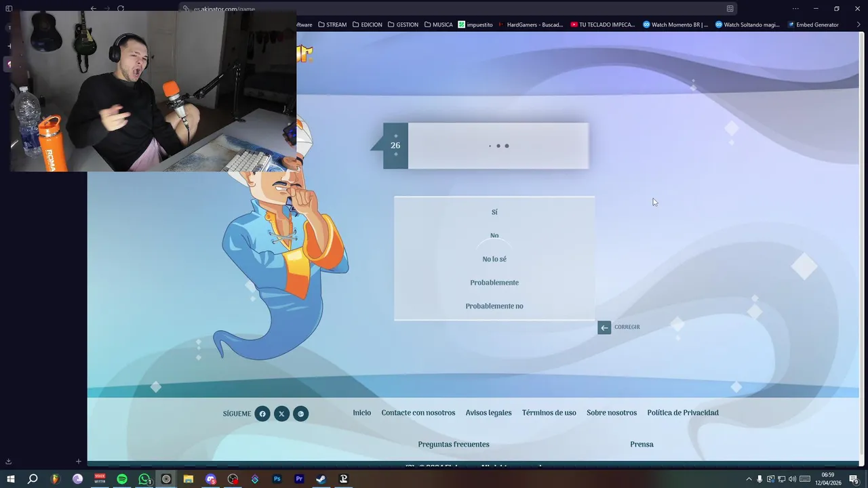The width and height of the screenshot is (868, 488).
Task: Go to the Inicio footer link
Action: click(361, 413)
